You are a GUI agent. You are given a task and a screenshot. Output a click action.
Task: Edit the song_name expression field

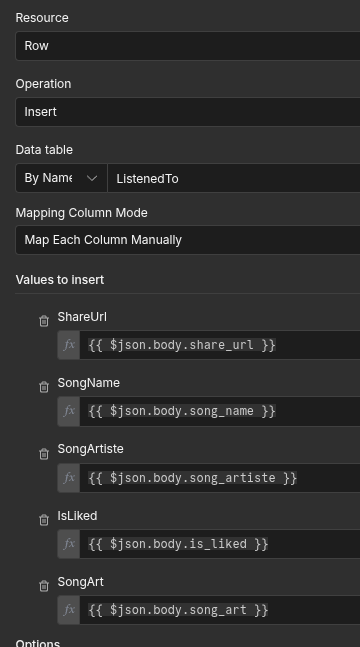pos(220,411)
